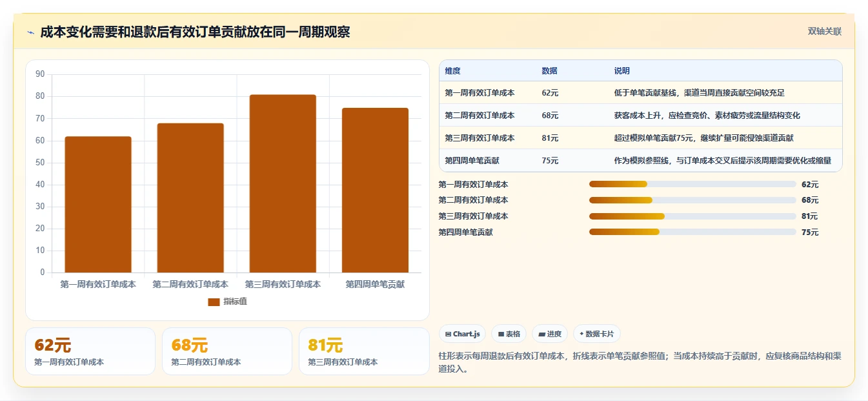Click the y-axis tick label 50

click(x=40, y=163)
